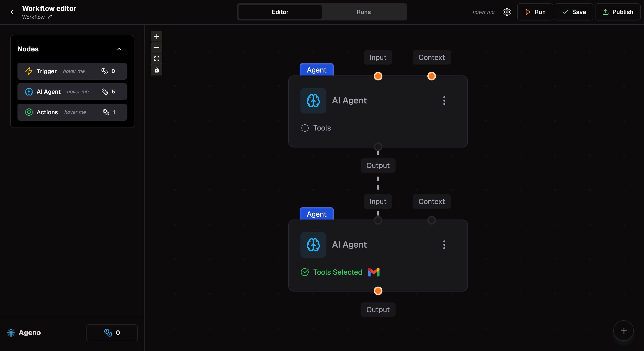The height and width of the screenshot is (351, 644).
Task: Select the Actions node row
Action: pos(72,112)
